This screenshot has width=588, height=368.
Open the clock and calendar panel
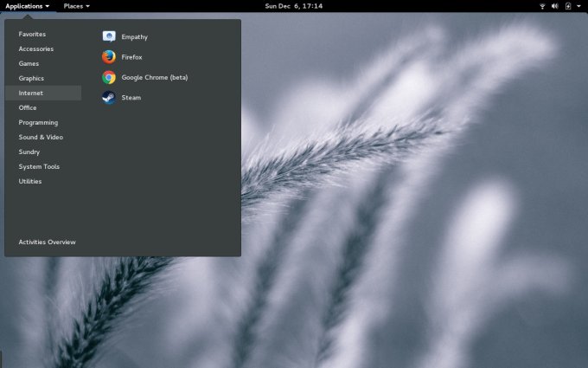(x=294, y=6)
